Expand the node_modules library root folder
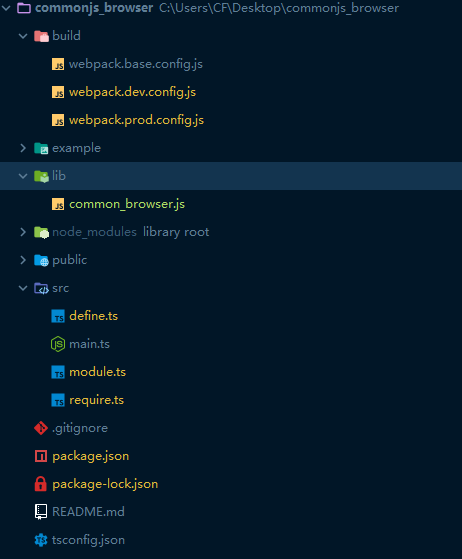Viewport: 462px width, 559px height. click(x=23, y=232)
